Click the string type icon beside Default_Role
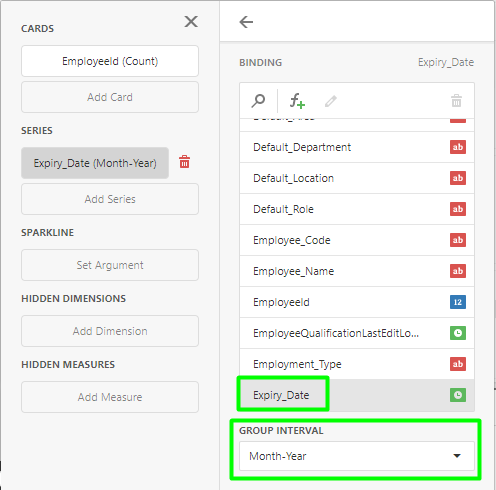The image size is (496, 490). tap(458, 209)
